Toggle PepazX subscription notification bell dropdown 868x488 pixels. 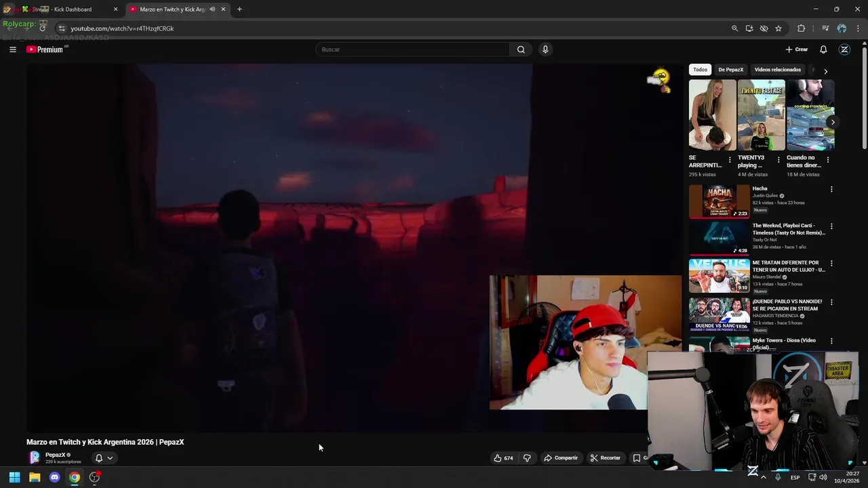(104, 458)
